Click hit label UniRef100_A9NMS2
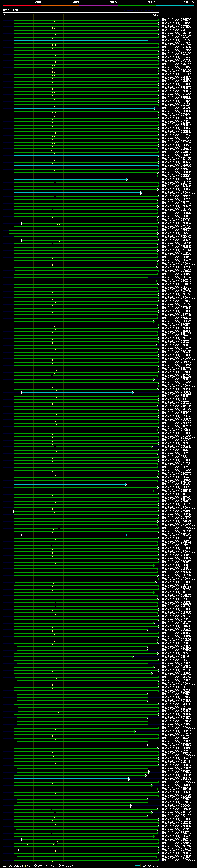The image size is (197, 868). pos(177,78)
